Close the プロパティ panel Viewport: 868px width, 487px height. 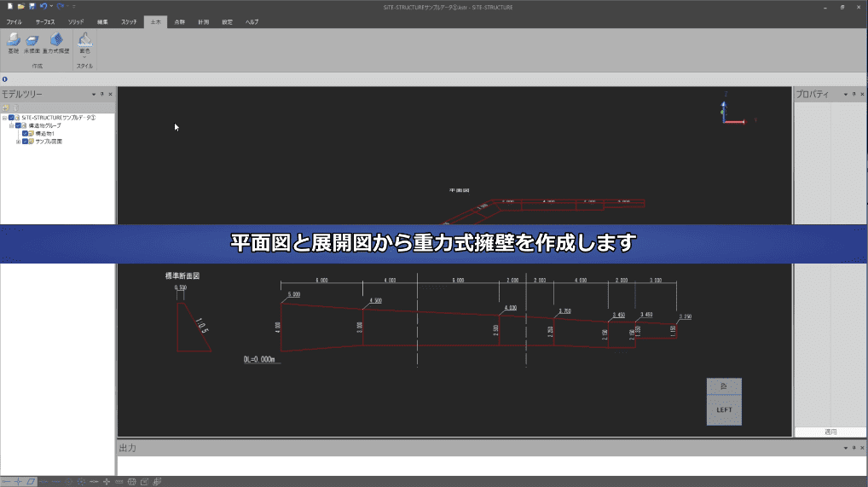point(862,94)
